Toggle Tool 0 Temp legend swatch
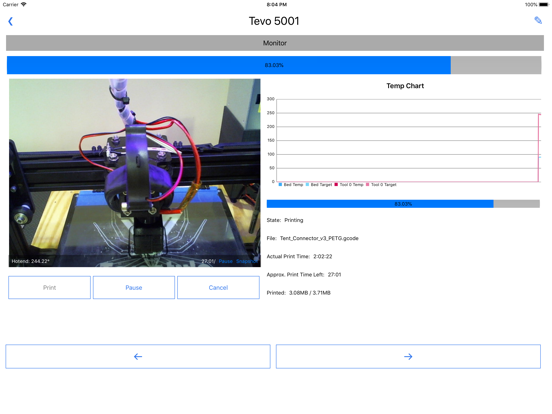 coord(336,184)
